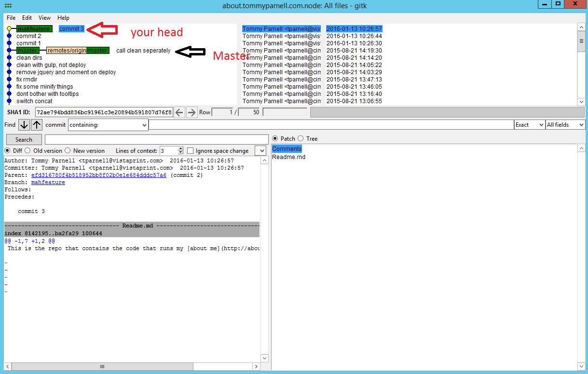Screen dimensions: 588x374
Task: Go forward with the right arrow by SHA1
Action: 191,112
